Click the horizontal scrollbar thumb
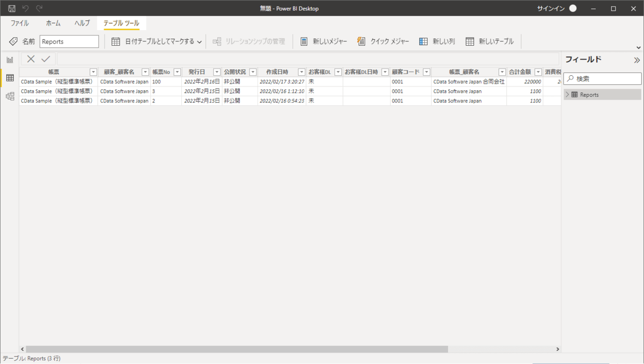 (x=237, y=349)
